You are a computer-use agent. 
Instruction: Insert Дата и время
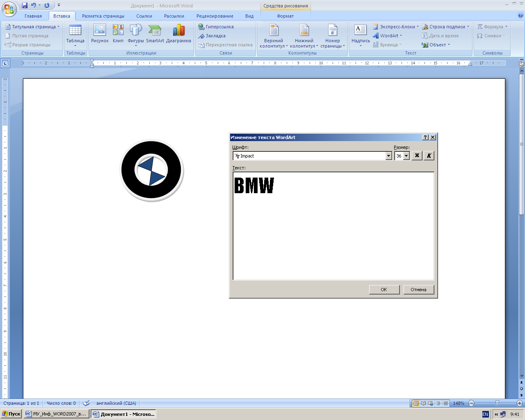pyautogui.click(x=440, y=36)
